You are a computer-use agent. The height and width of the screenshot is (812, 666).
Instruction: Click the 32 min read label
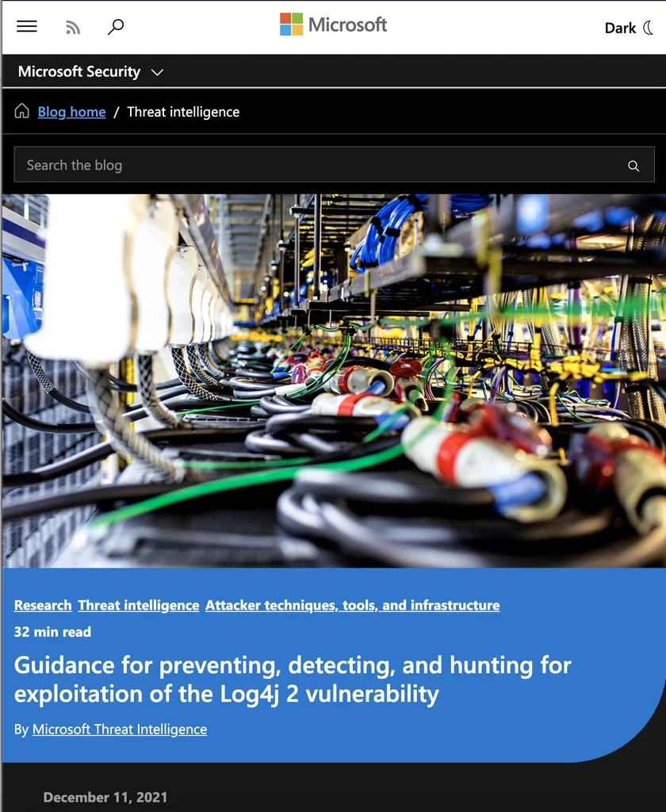52,632
